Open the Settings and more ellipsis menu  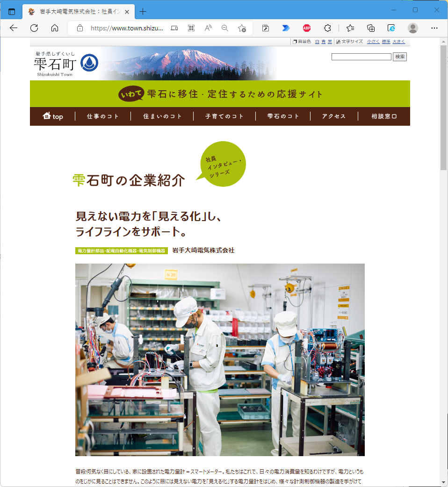pyautogui.click(x=434, y=28)
